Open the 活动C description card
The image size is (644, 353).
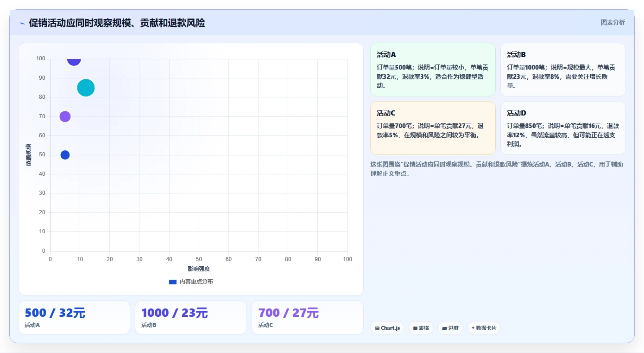(x=433, y=128)
